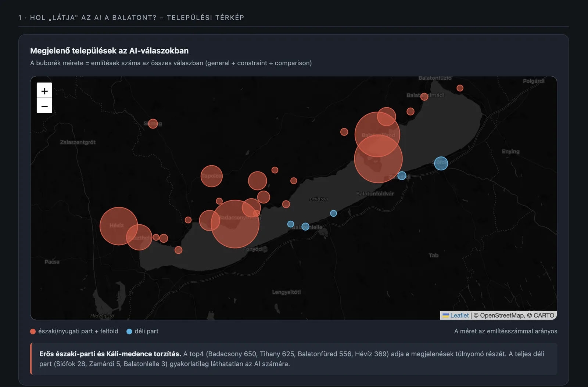Click the 'északi/nyugati part + felföld' legend label
Viewport: 588px width, 387px height.
click(78, 331)
